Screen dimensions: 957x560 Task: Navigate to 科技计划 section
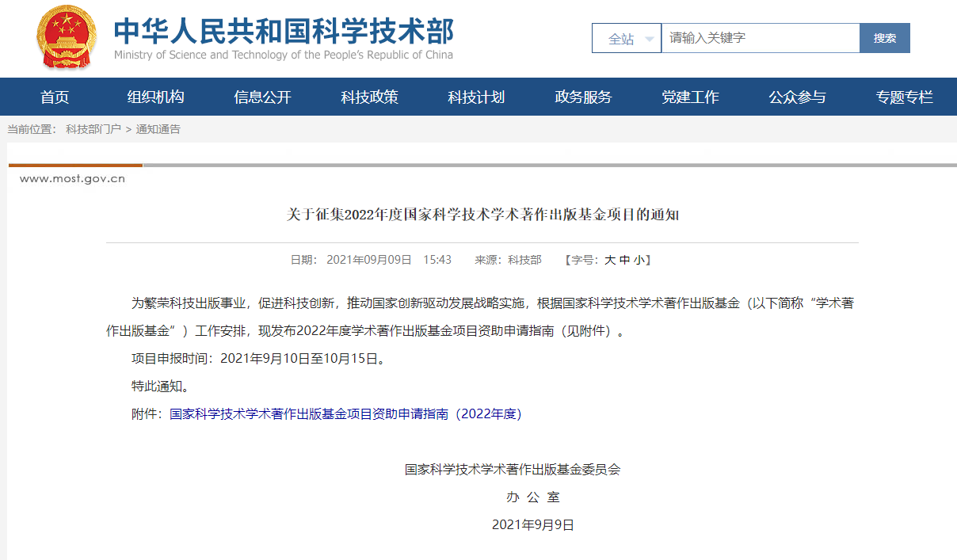coord(476,97)
